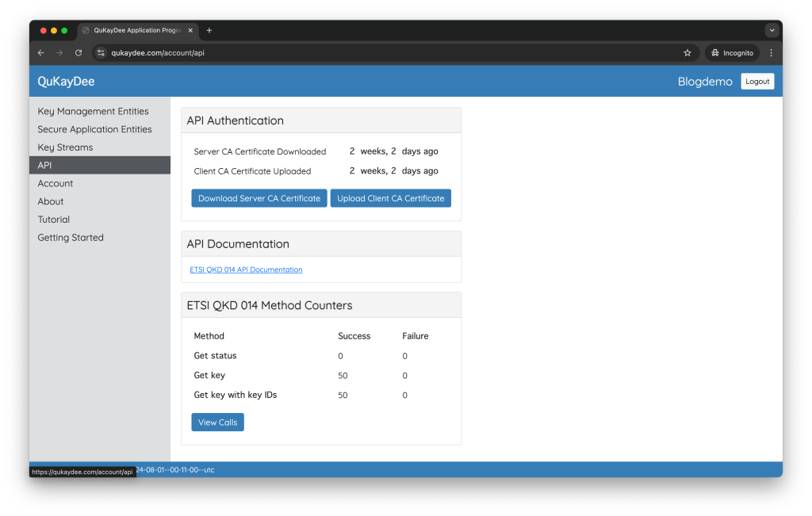812x516 pixels.
Task: Open Chrome's three-dot menu
Action: tap(771, 53)
